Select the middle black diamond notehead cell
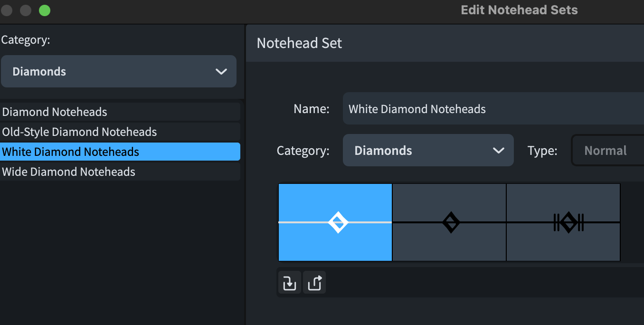644x325 pixels. [449, 222]
